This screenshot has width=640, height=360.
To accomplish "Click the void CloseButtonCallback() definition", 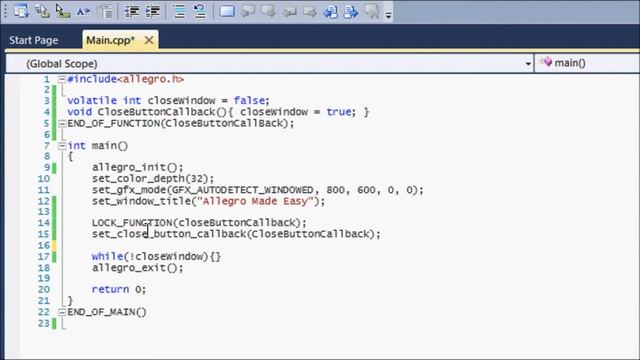I will [x=218, y=112].
